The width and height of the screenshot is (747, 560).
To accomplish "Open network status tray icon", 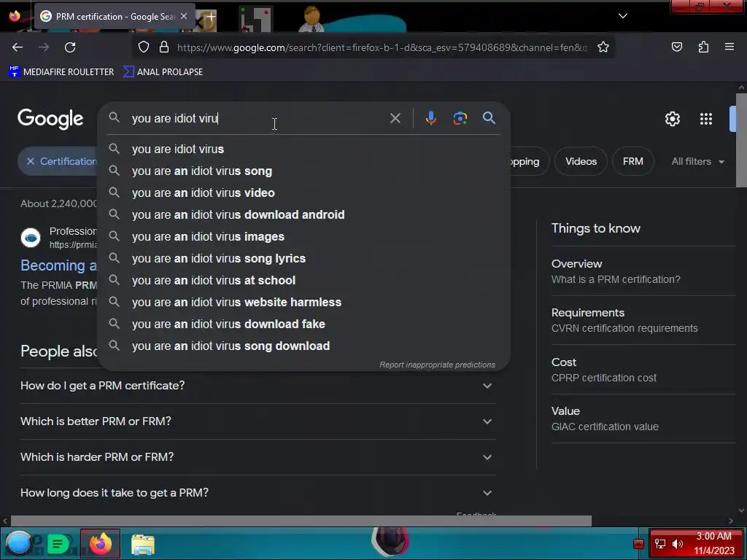I will 659,544.
